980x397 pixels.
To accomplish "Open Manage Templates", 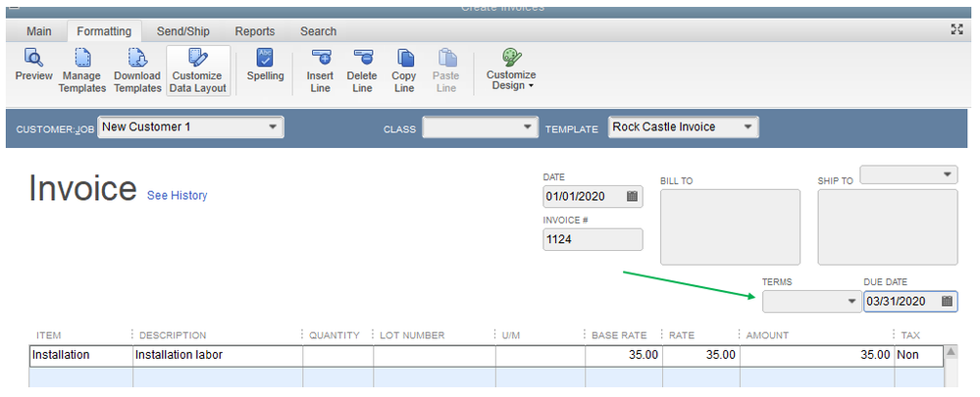I will point(82,72).
